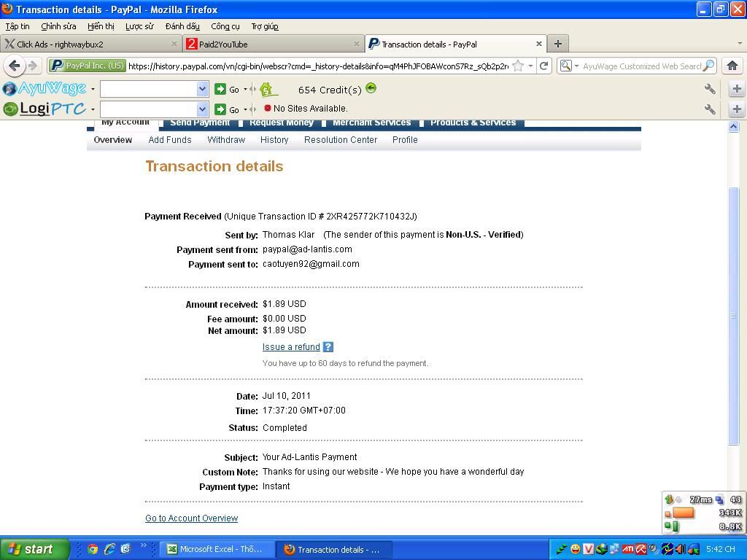747x560 pixels.
Task: Click the green arrow next to 654 Credit(s)
Action: [x=371, y=88]
